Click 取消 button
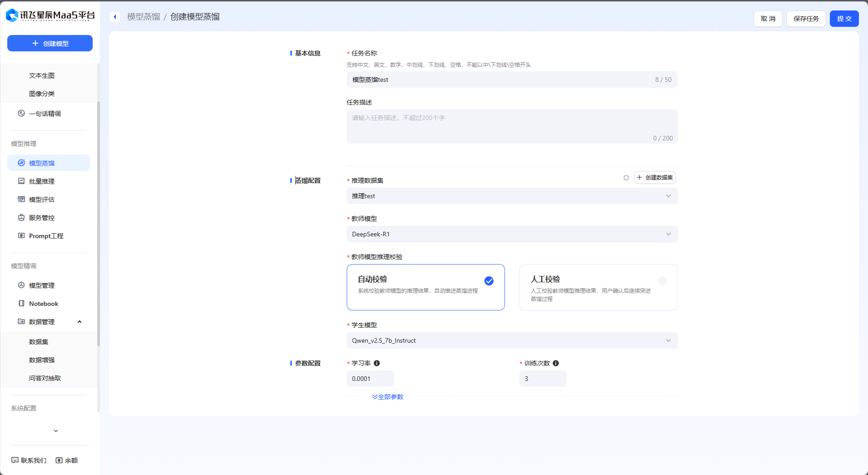The image size is (868, 475). (768, 18)
